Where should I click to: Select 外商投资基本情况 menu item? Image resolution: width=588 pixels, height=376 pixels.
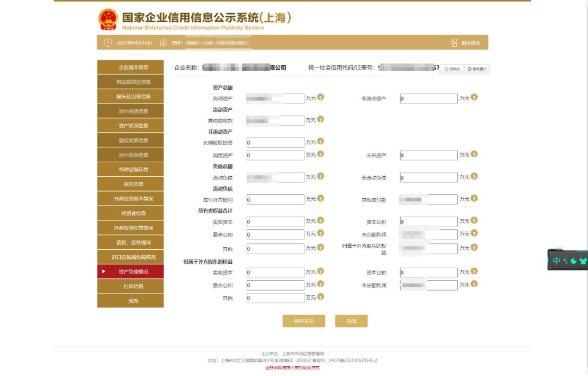(x=131, y=199)
